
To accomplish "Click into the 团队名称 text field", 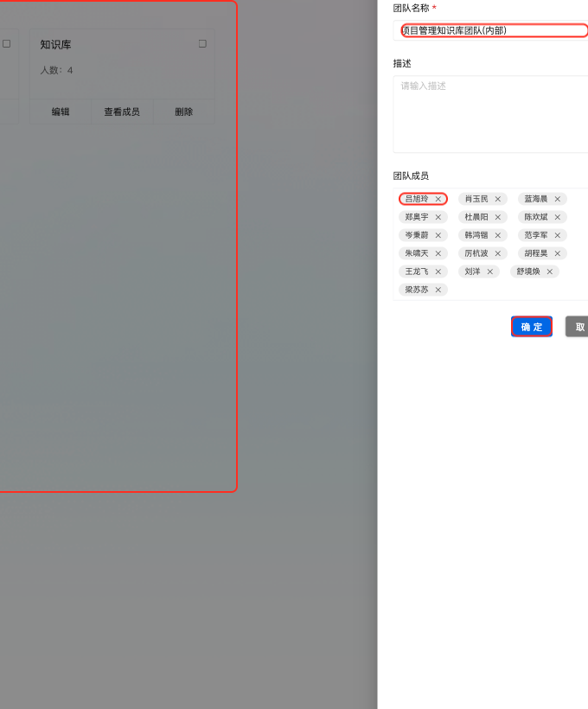I will (493, 30).
